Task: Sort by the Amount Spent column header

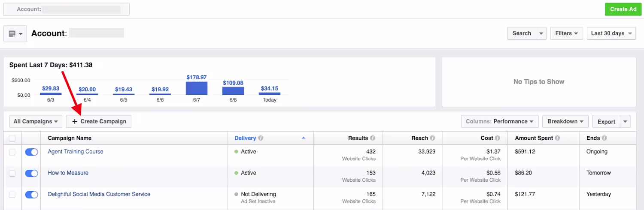Action: 534,138
